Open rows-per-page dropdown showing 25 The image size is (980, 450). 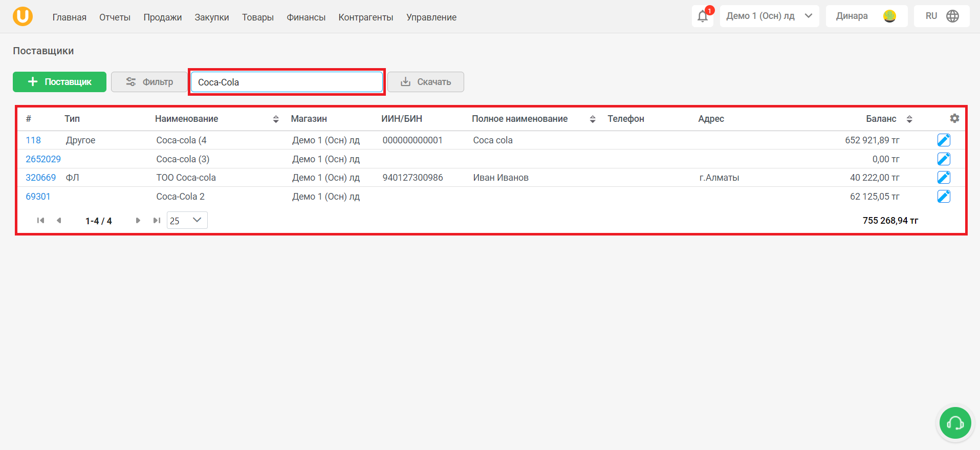pyautogui.click(x=187, y=220)
